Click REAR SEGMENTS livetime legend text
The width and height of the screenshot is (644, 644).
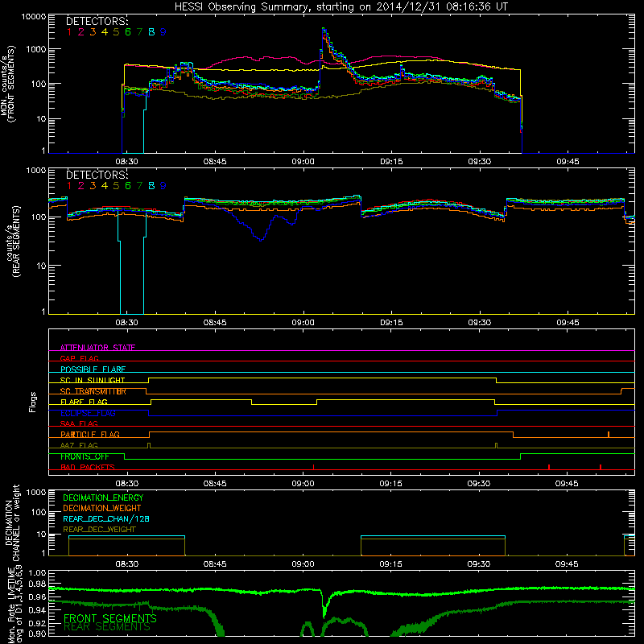[107, 627]
